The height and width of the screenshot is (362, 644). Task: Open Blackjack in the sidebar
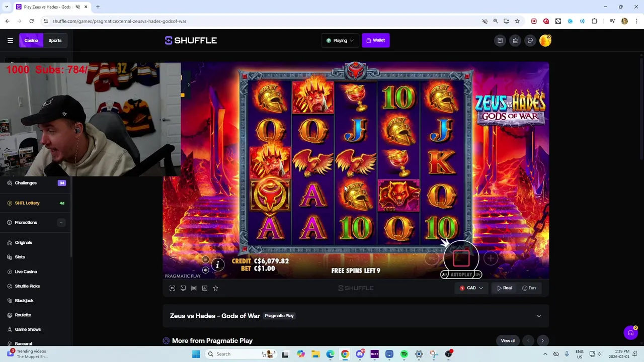[x=24, y=301]
